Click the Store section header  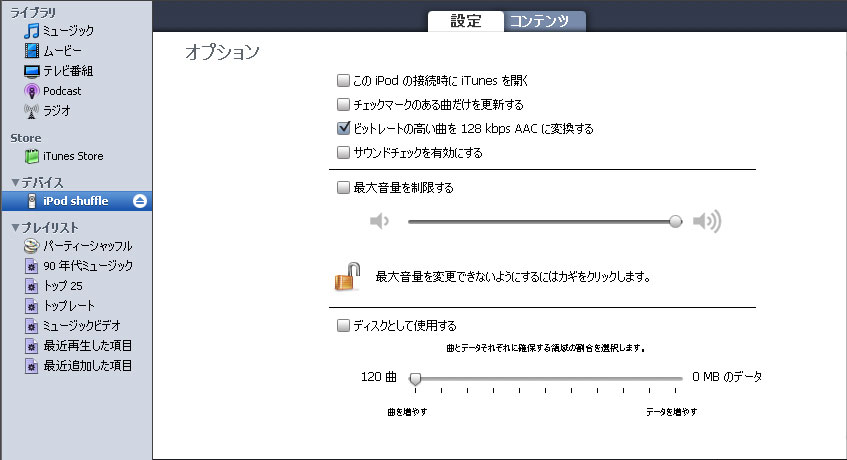coord(26,138)
